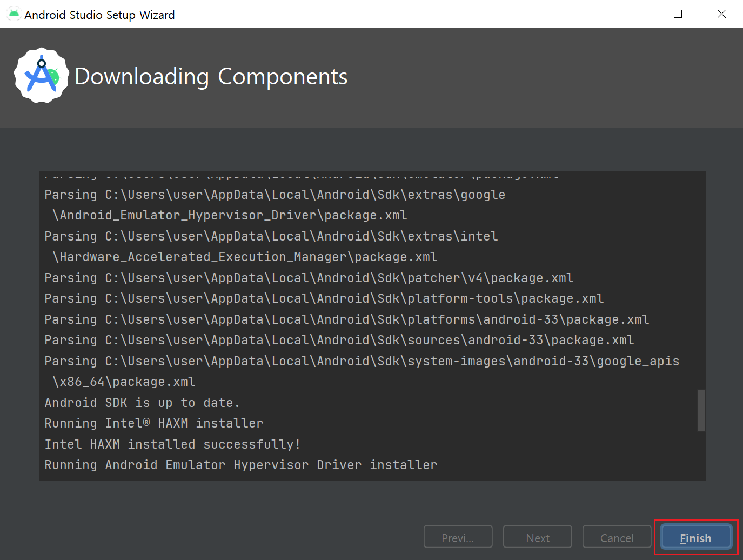Click the \x86_64\package.xml log line
This screenshot has width=743, height=560.
click(124, 382)
